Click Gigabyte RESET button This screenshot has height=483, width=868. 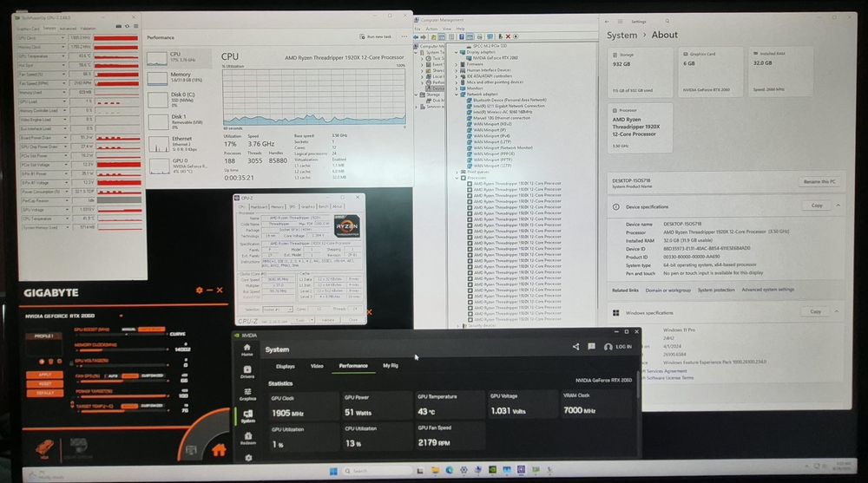pyautogui.click(x=45, y=384)
